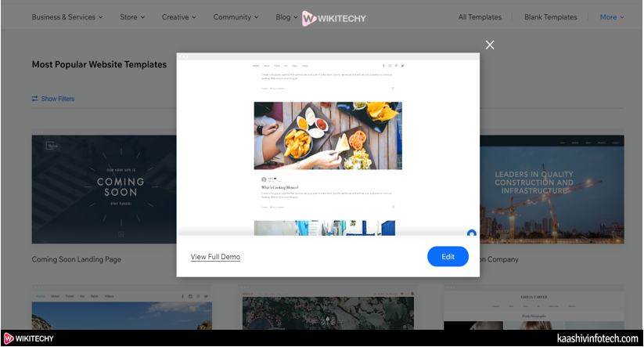Click the Show Filters icon
Viewport: 644px width, 347px height.
[35, 99]
